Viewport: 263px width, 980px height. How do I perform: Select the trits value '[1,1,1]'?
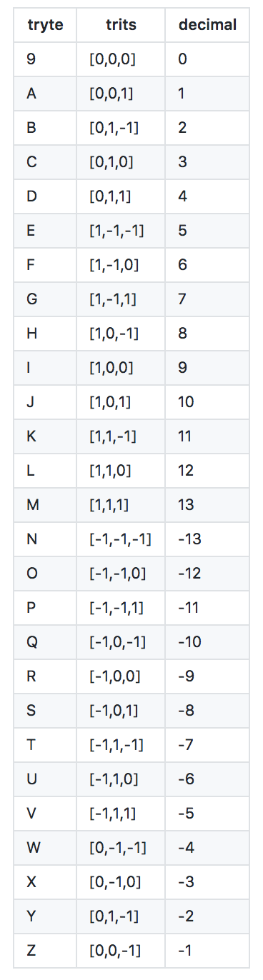[x=109, y=505]
